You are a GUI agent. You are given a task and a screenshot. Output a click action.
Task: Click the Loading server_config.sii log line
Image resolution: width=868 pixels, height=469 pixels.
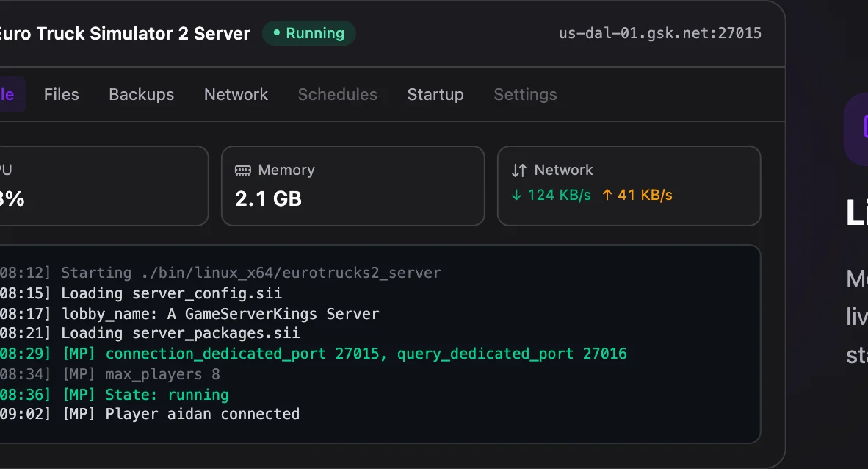[140, 293]
